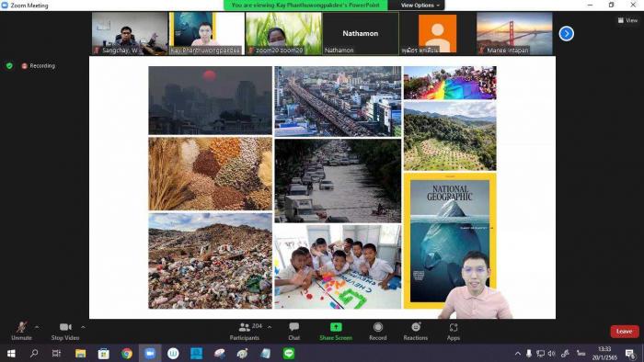The height and width of the screenshot is (362, 644).
Task: Toggle Stop Video camera button
Action: (x=65, y=331)
